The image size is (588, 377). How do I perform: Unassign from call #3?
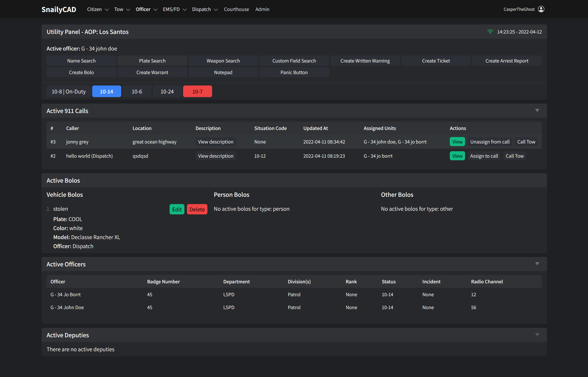click(x=490, y=142)
